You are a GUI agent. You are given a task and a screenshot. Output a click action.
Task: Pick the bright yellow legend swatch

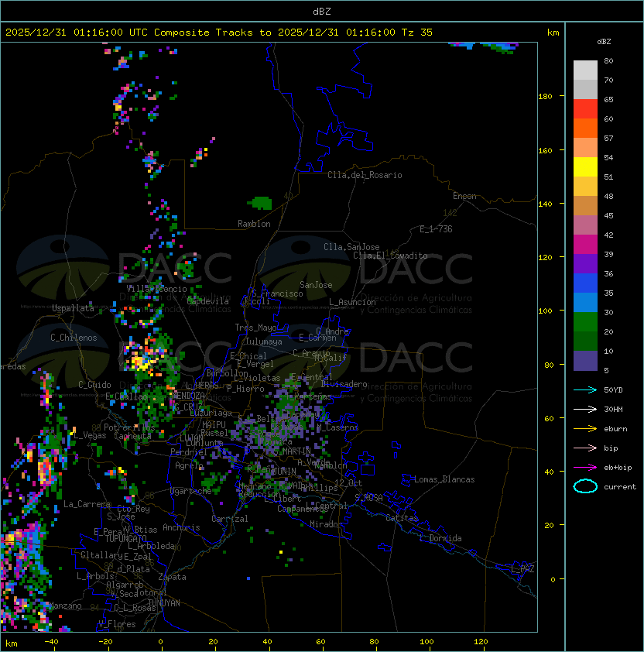point(585,167)
